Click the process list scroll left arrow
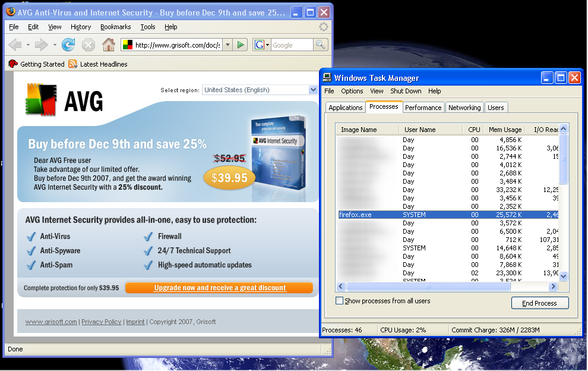The width and height of the screenshot is (588, 371). click(x=341, y=287)
